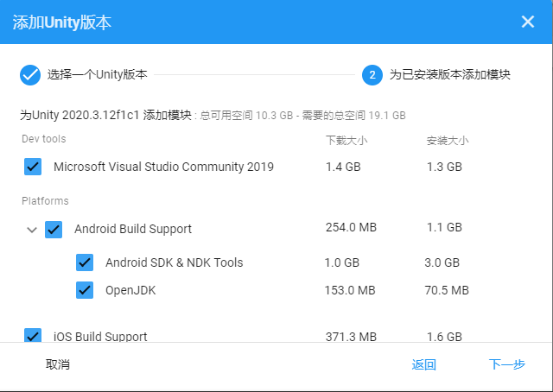Viewport: 553px width, 392px height.
Task: Click the 下载大小 column header
Action: point(346,140)
